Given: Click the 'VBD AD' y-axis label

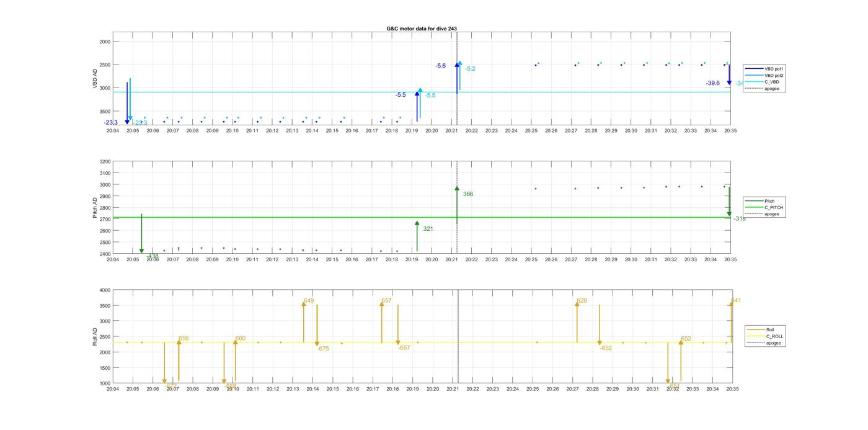Looking at the screenshot, I should click(95, 79).
